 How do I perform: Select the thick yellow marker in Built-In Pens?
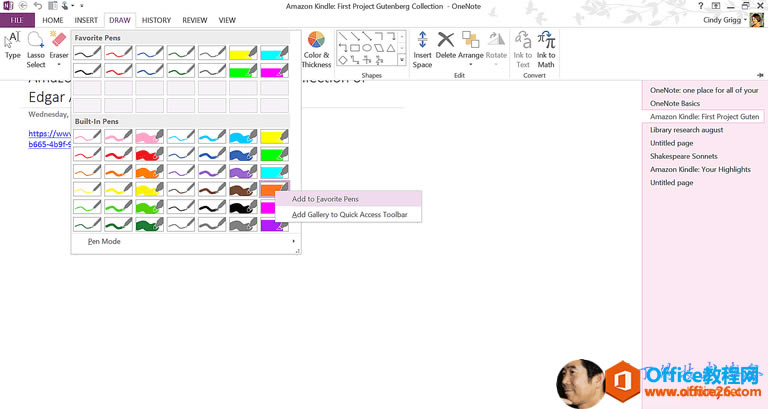[x=149, y=189]
